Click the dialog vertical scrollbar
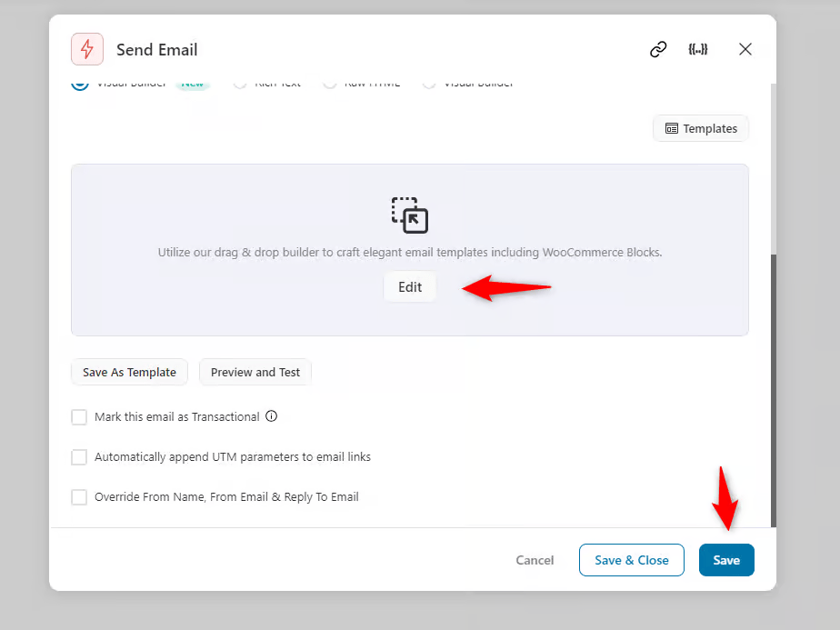840x630 pixels. [x=773, y=391]
